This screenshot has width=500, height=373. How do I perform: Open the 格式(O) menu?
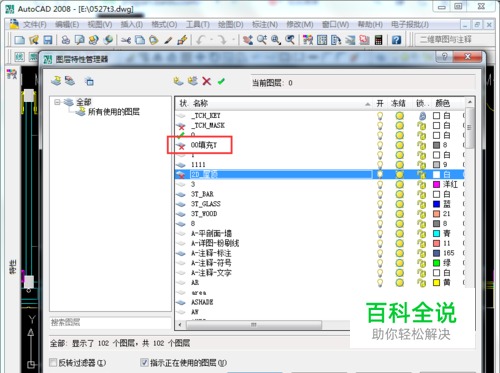(x=164, y=25)
